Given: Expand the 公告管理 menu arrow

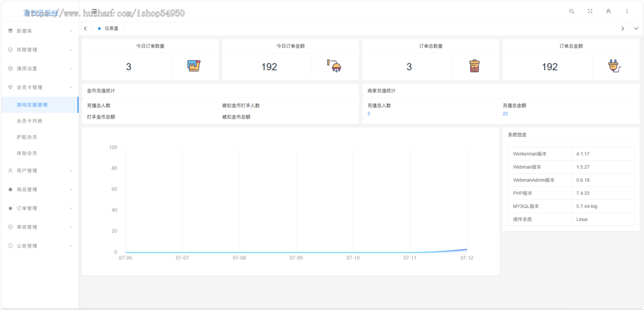Looking at the screenshot, I should click(71, 246).
